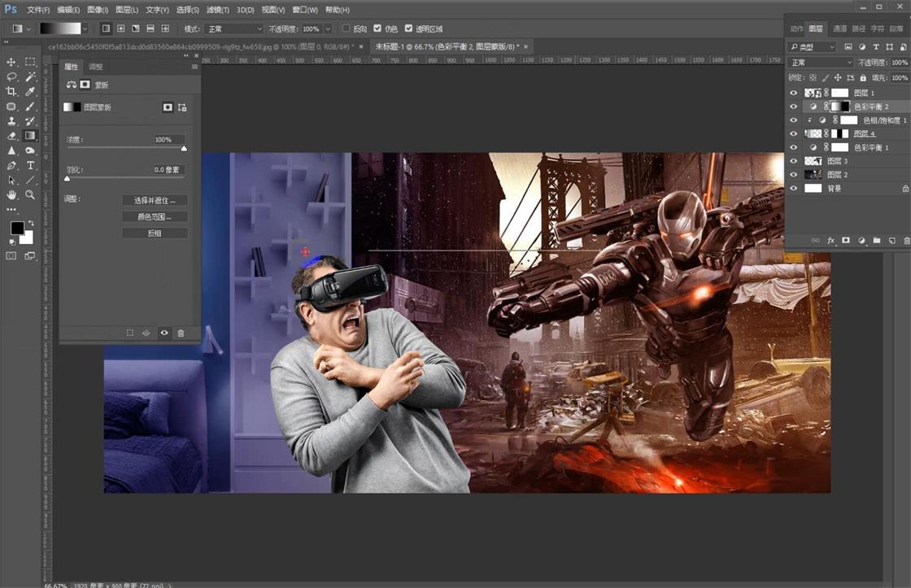Uncheck the 仿色 (Dither) checkbox
This screenshot has width=911, height=588.
click(x=377, y=28)
